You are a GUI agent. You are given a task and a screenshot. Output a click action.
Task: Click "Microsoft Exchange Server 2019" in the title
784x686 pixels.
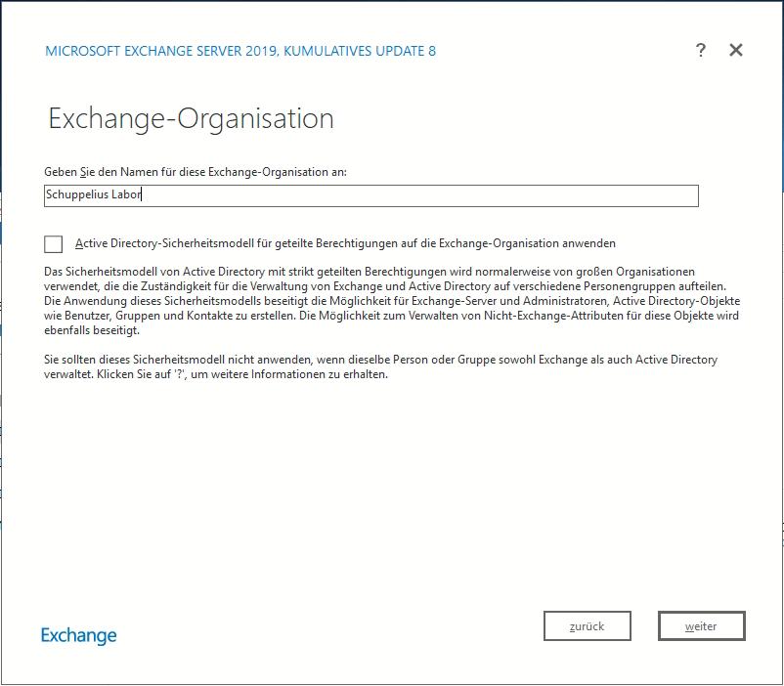tap(161, 51)
